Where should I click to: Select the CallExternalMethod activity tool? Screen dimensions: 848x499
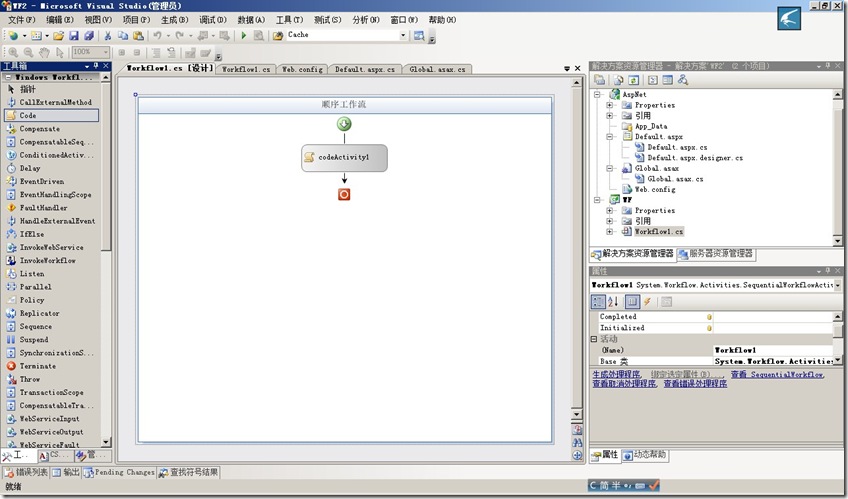51,102
